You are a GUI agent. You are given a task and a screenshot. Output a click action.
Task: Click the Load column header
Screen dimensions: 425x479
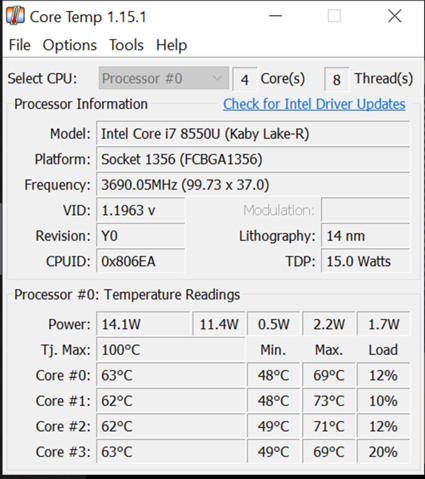[383, 350]
